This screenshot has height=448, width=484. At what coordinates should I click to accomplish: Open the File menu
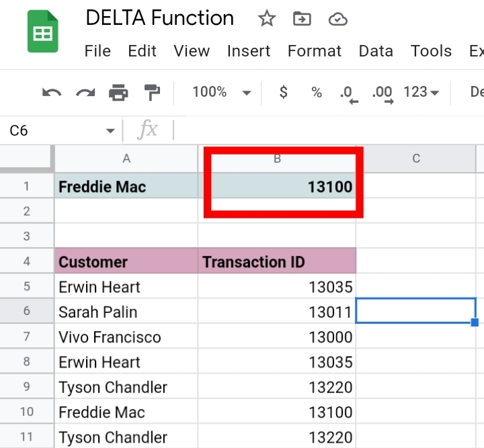[x=97, y=51]
